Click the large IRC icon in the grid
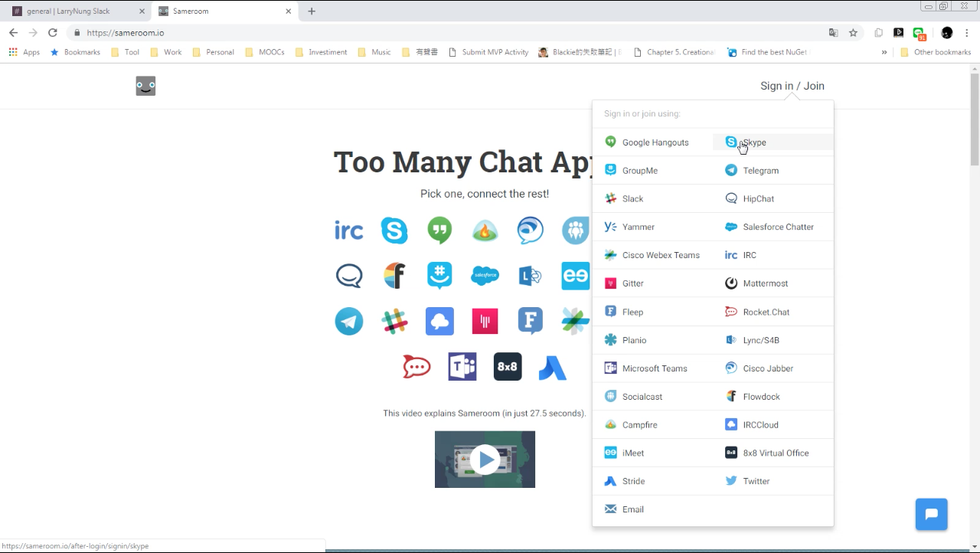Image resolution: width=980 pixels, height=553 pixels. (x=348, y=230)
